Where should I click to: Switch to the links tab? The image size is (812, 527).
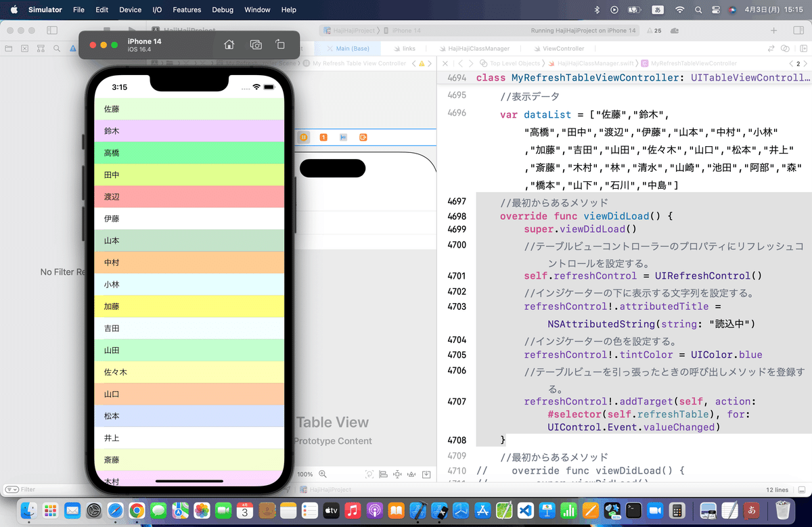pos(403,49)
